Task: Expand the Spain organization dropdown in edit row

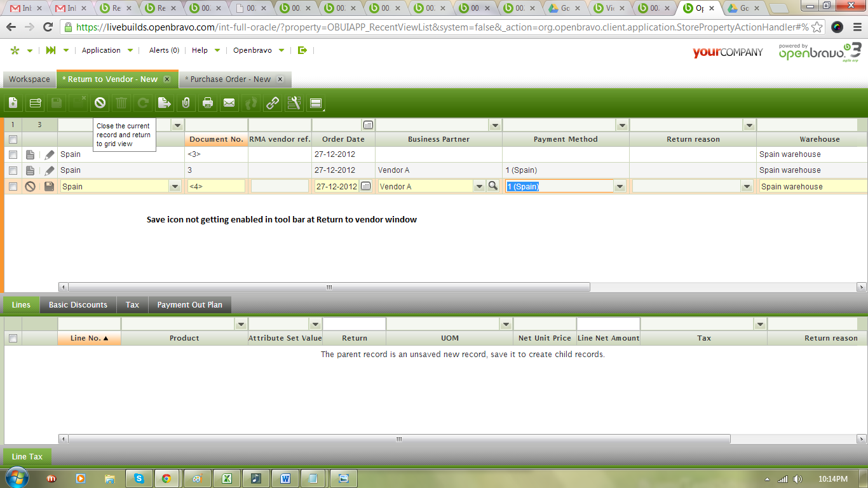Action: coord(175,186)
